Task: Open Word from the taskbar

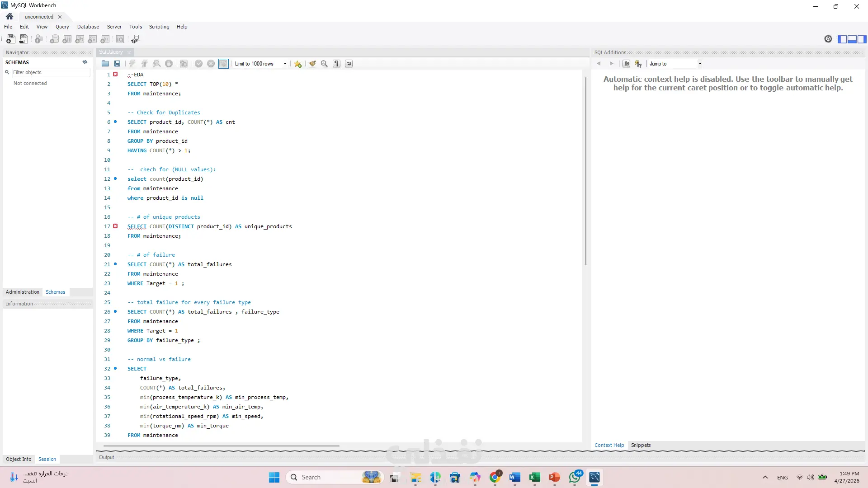Action: pyautogui.click(x=514, y=477)
